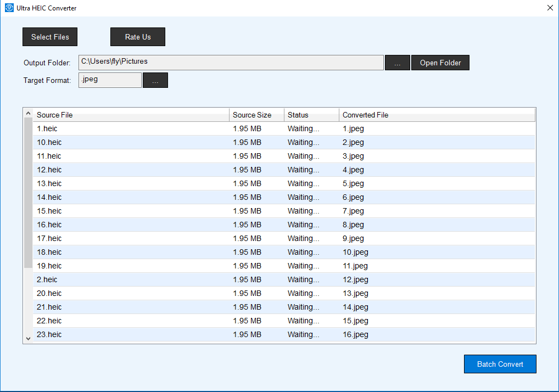Click the Output Folder path field
The width and height of the screenshot is (559, 392).
(x=231, y=63)
